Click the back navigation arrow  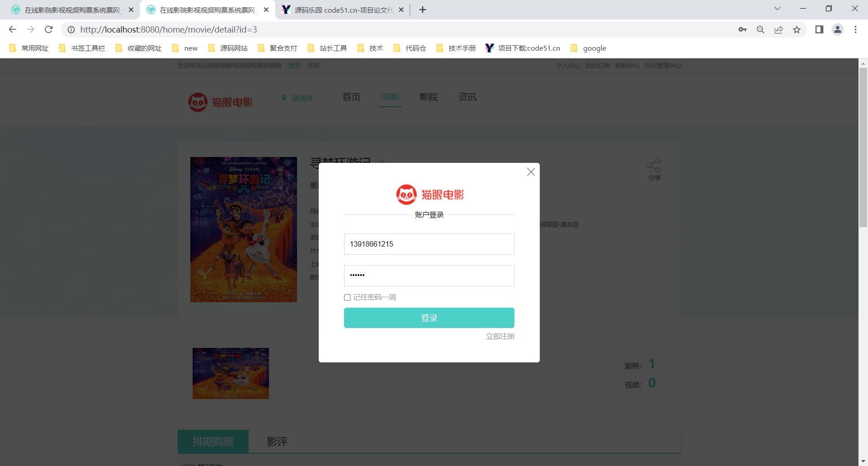[x=12, y=29]
